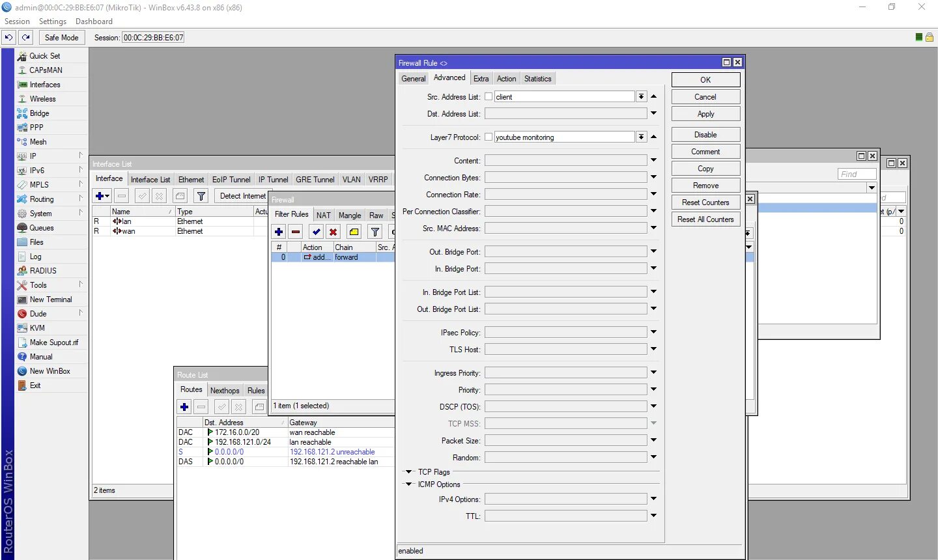Click the Apply button
The width and height of the screenshot is (938, 560).
(x=705, y=114)
